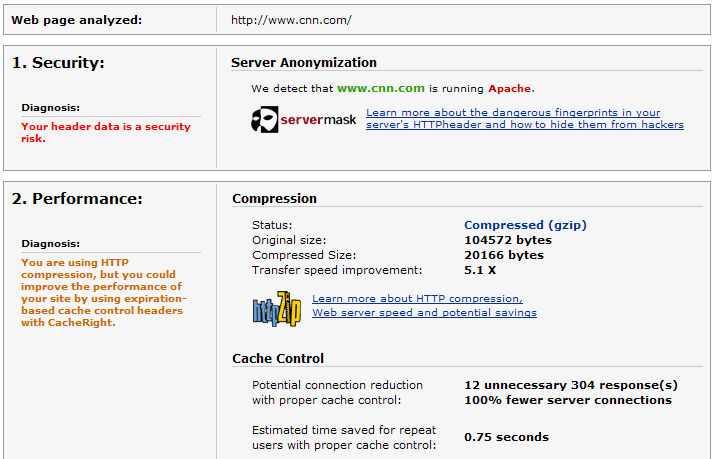The height and width of the screenshot is (459, 714).
Task: Click the ServerMask logo icon
Action: pos(302,120)
